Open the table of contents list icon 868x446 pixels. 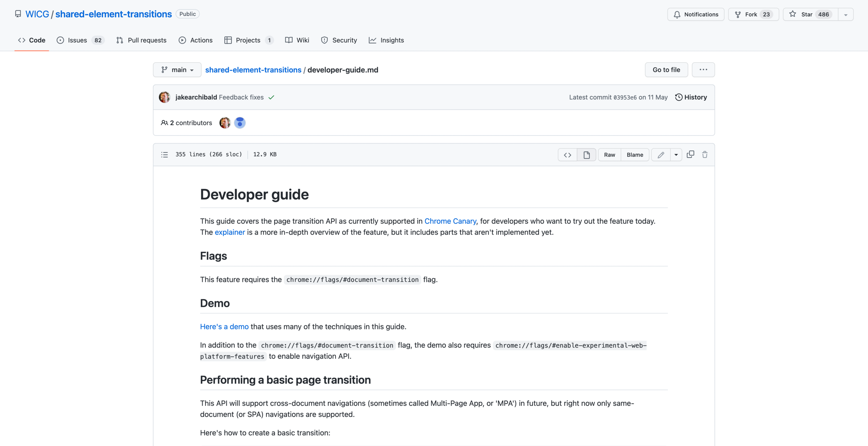pyautogui.click(x=165, y=155)
